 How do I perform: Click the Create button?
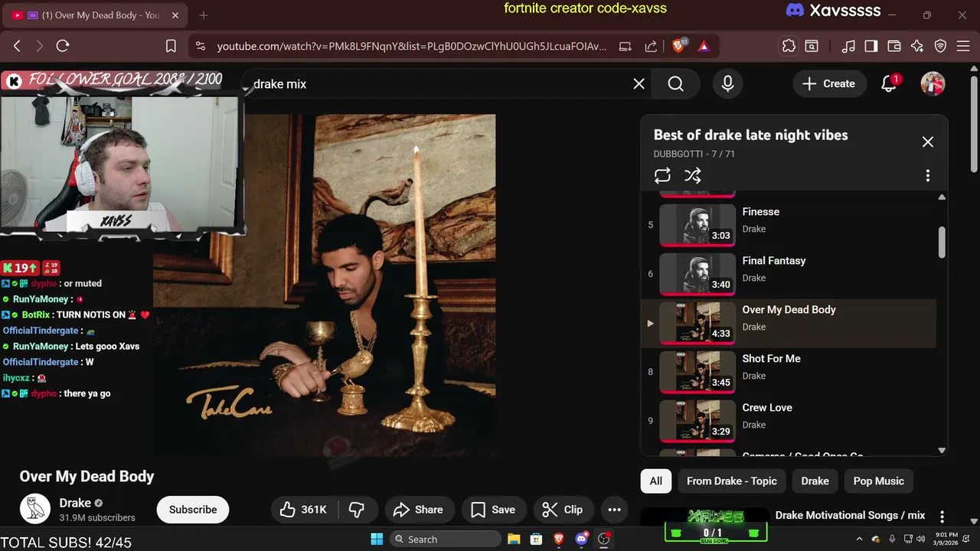[828, 84]
